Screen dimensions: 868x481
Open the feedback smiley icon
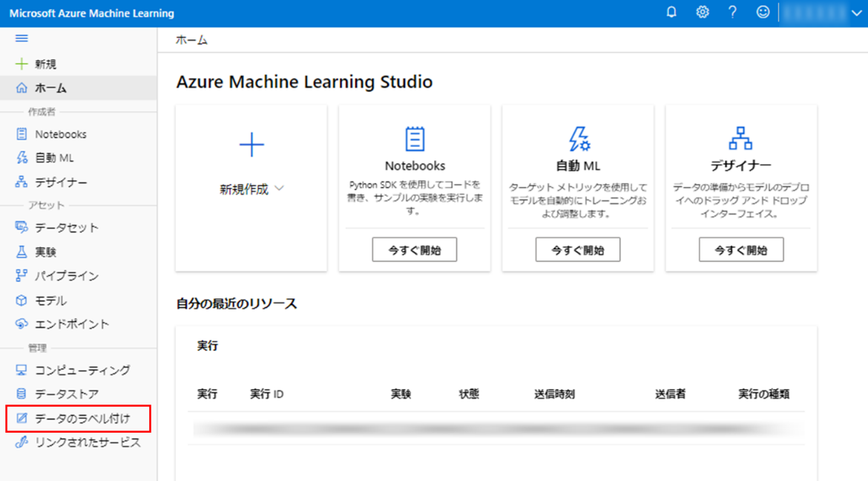coord(763,12)
